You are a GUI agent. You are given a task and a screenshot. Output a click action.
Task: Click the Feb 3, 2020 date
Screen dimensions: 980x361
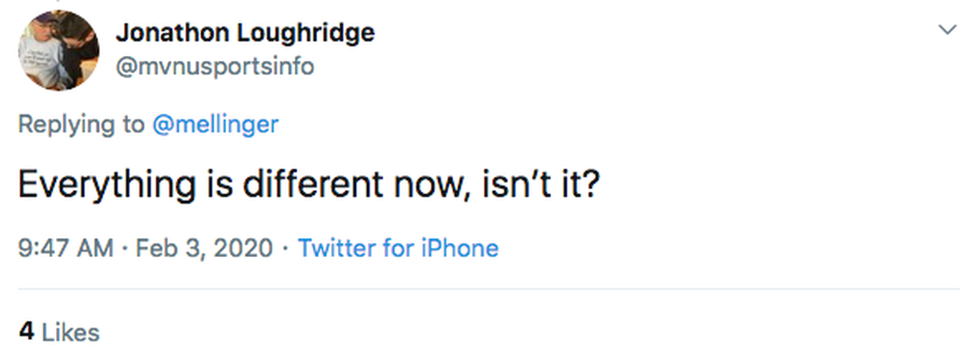[204, 248]
